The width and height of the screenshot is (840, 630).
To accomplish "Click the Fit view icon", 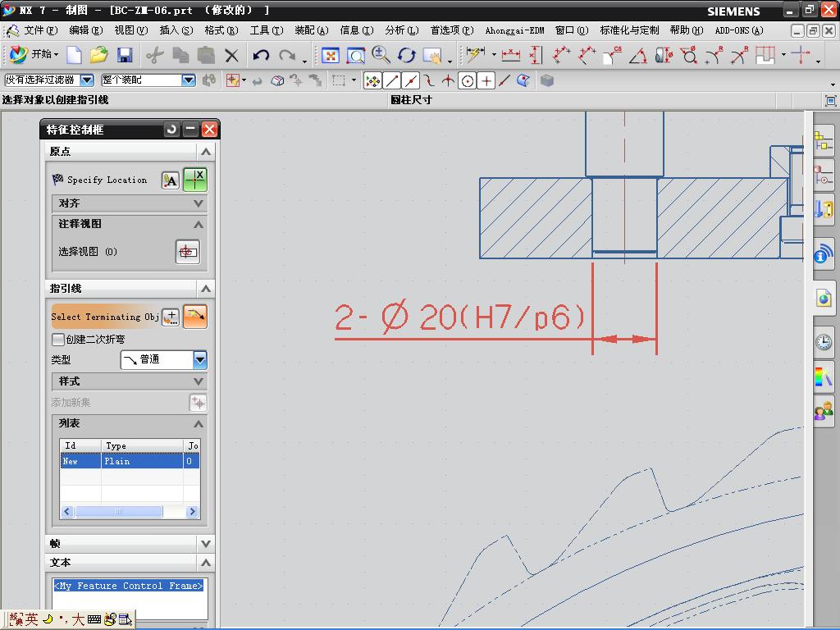I will point(331,55).
